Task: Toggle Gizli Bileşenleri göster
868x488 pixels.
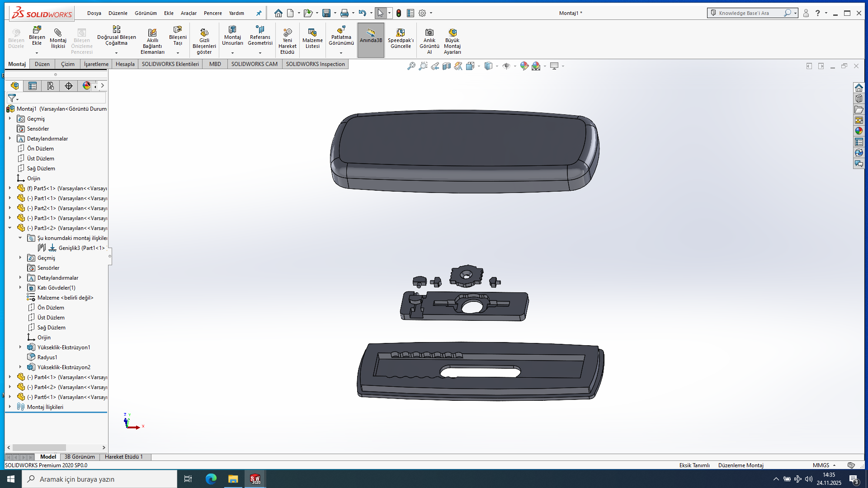Action: pos(204,33)
